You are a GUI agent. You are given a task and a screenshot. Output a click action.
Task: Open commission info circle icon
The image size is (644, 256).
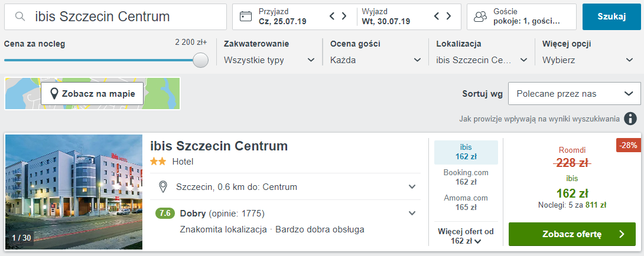click(x=630, y=119)
